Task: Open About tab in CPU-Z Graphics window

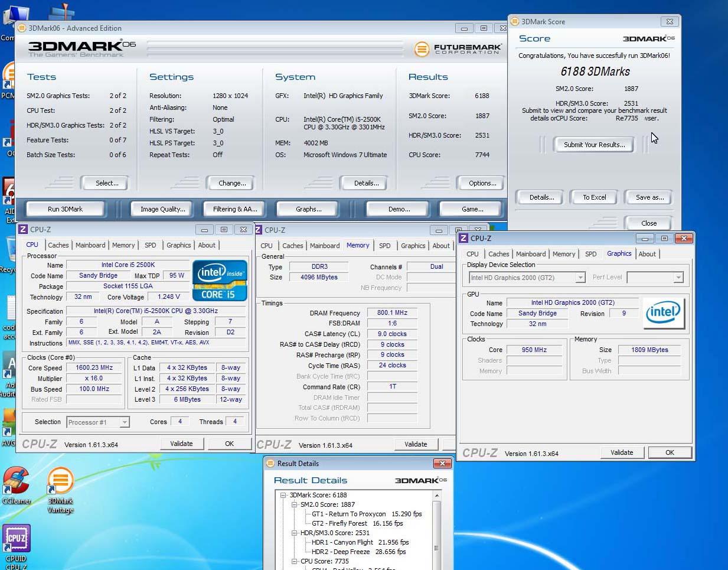Action: point(647,254)
